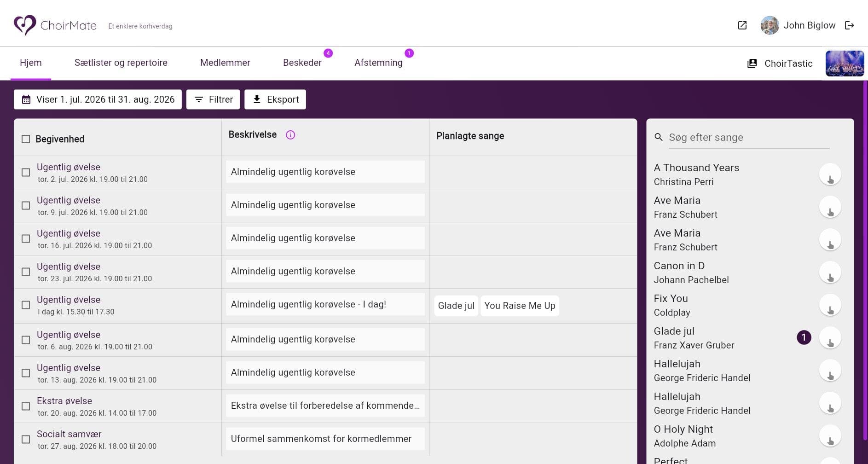The height and width of the screenshot is (464, 868).
Task: Click the info icon next to Beskrivelse
Action: (290, 135)
